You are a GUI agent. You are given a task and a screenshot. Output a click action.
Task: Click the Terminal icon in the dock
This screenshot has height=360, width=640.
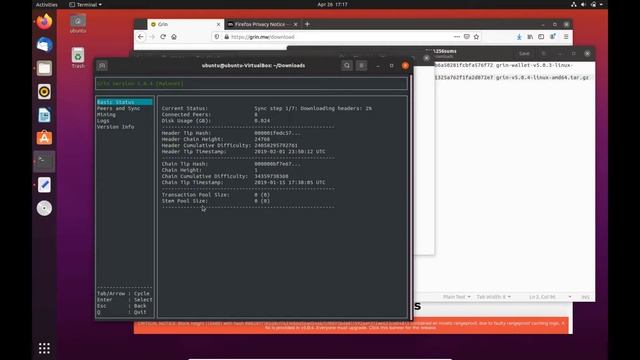coord(44,162)
